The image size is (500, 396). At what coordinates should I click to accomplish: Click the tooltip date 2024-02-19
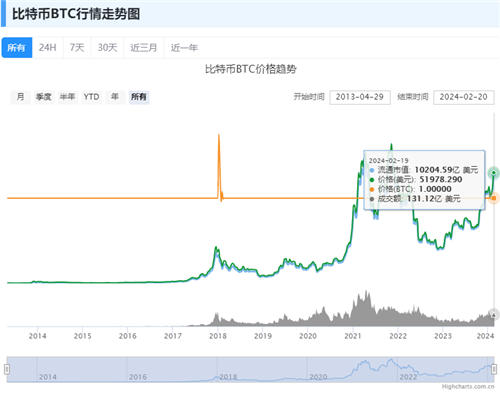click(388, 161)
